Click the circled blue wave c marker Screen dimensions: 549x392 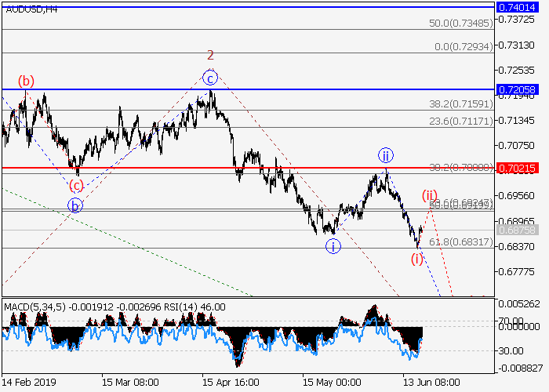click(x=209, y=77)
